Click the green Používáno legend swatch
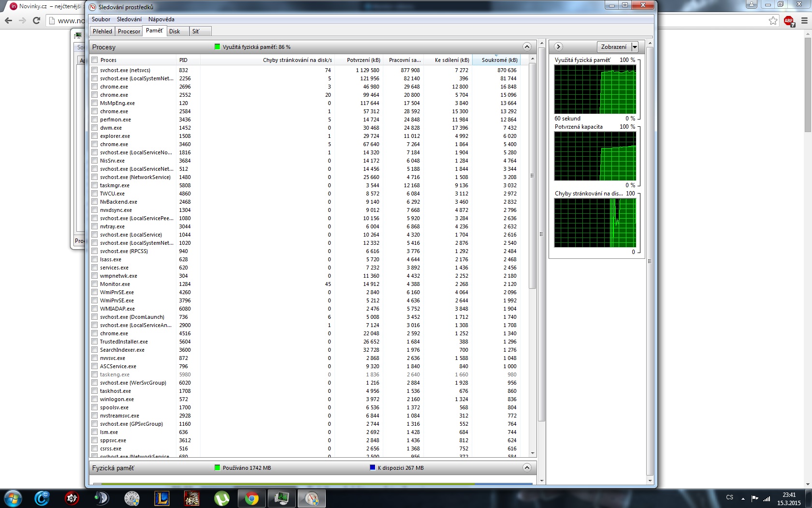This screenshot has height=508, width=812. (x=217, y=468)
